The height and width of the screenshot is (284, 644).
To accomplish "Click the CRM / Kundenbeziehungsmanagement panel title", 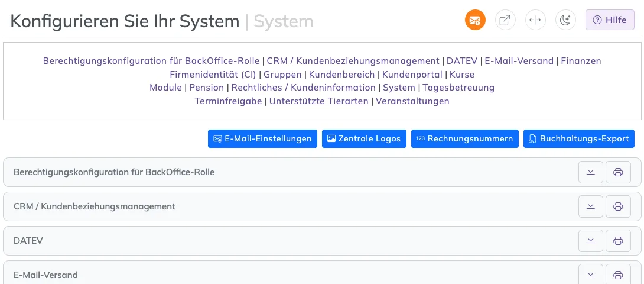I will (x=95, y=206).
